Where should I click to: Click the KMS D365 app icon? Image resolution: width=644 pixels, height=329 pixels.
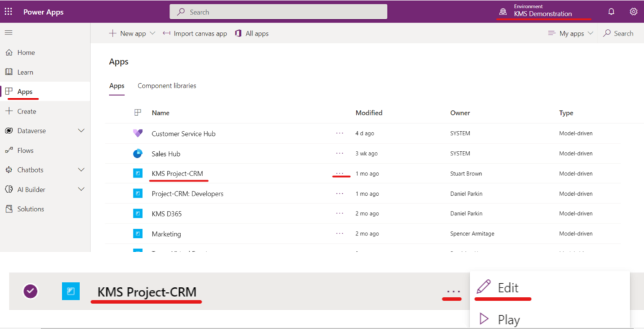point(138,214)
